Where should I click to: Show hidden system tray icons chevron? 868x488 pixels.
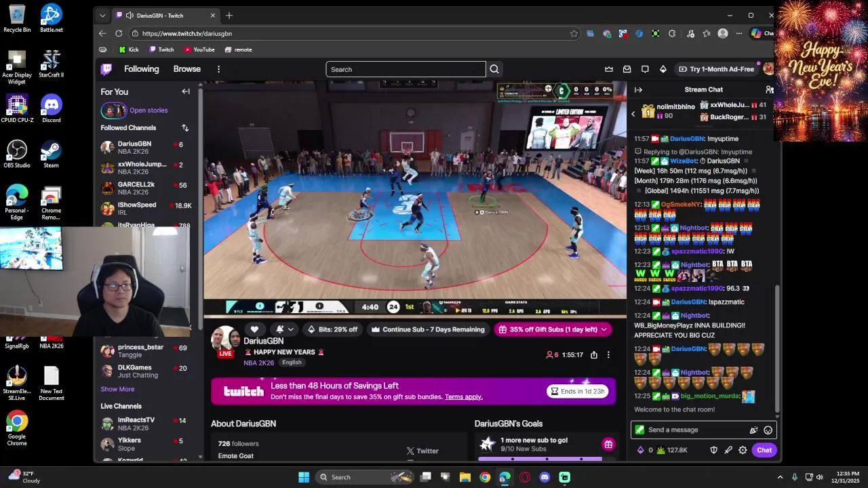point(780,477)
